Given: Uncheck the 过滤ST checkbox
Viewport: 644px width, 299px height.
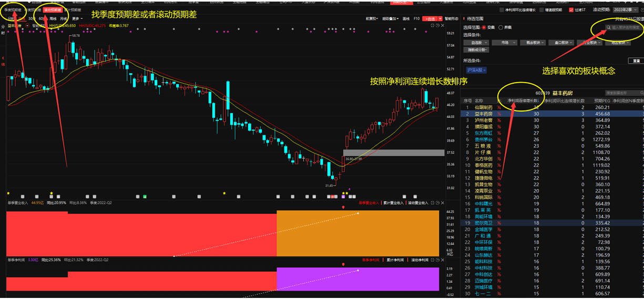Looking at the screenshot, I should (571, 9).
